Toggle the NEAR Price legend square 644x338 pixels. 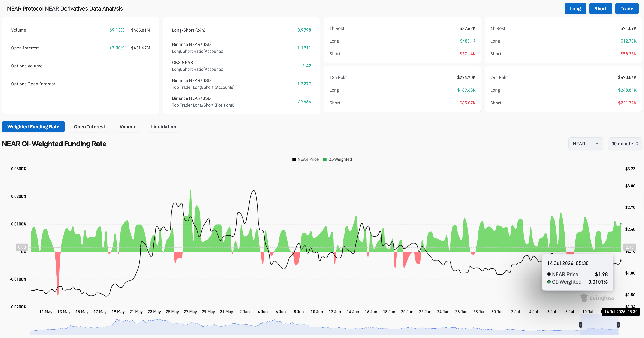(x=294, y=159)
